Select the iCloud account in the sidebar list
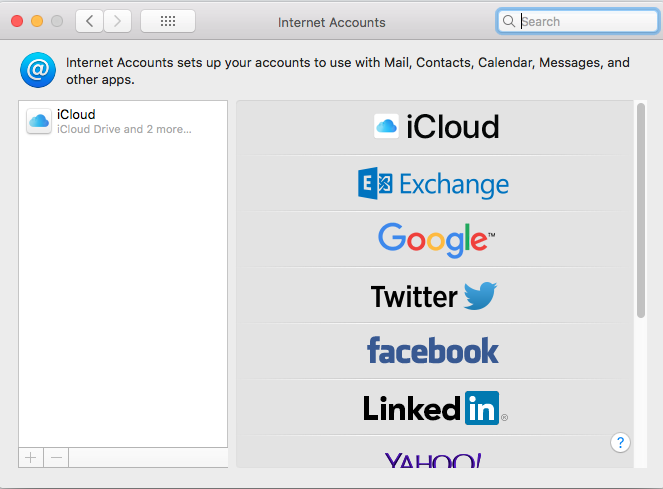Image resolution: width=663 pixels, height=489 pixels. pos(123,121)
